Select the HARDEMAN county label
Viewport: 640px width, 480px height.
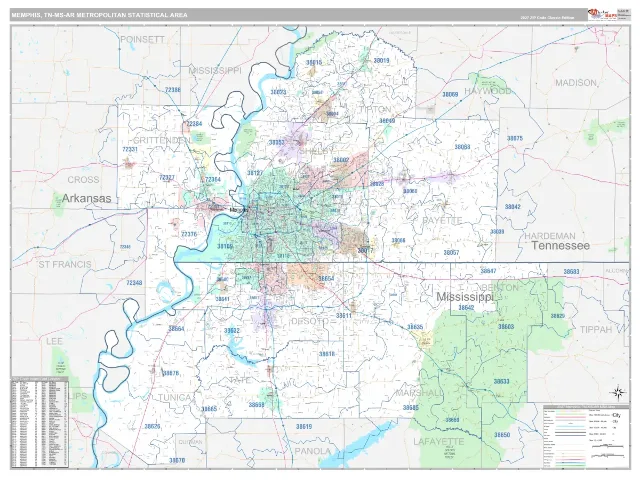pyautogui.click(x=550, y=236)
